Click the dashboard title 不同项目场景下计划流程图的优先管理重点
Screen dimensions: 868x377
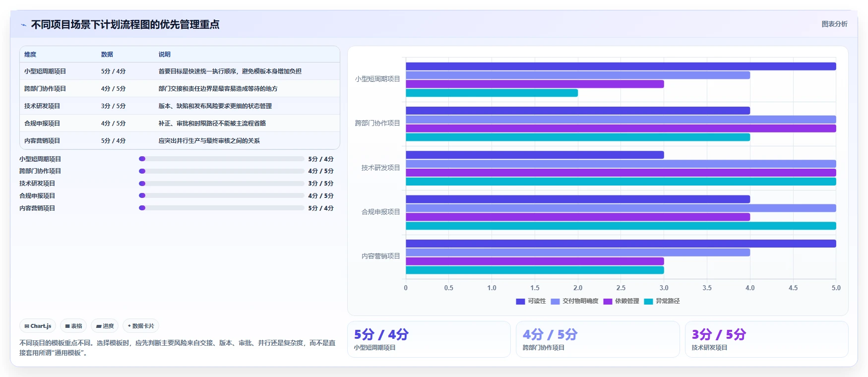(x=125, y=24)
